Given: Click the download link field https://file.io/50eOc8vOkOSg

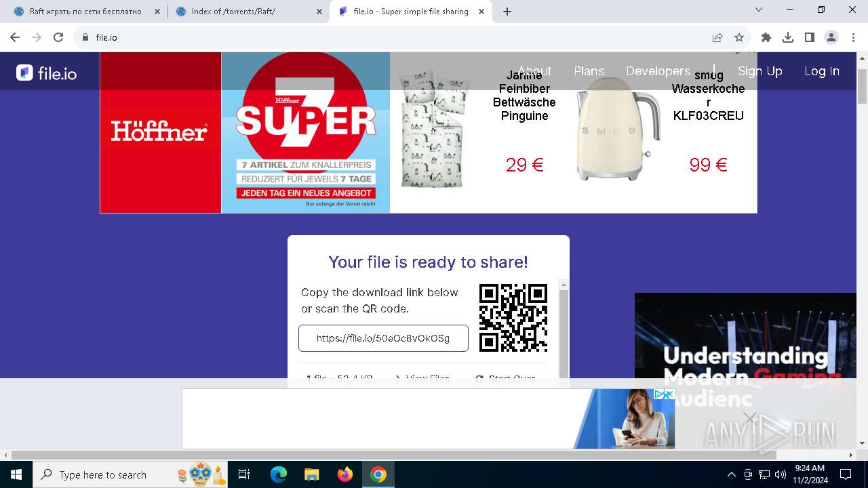Looking at the screenshot, I should click(383, 338).
